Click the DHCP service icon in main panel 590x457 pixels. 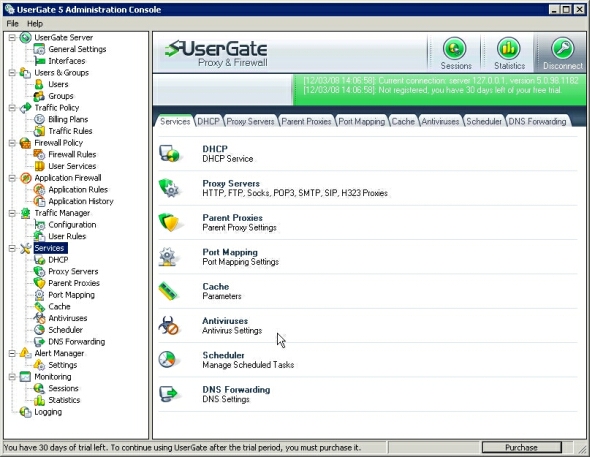[169, 153]
